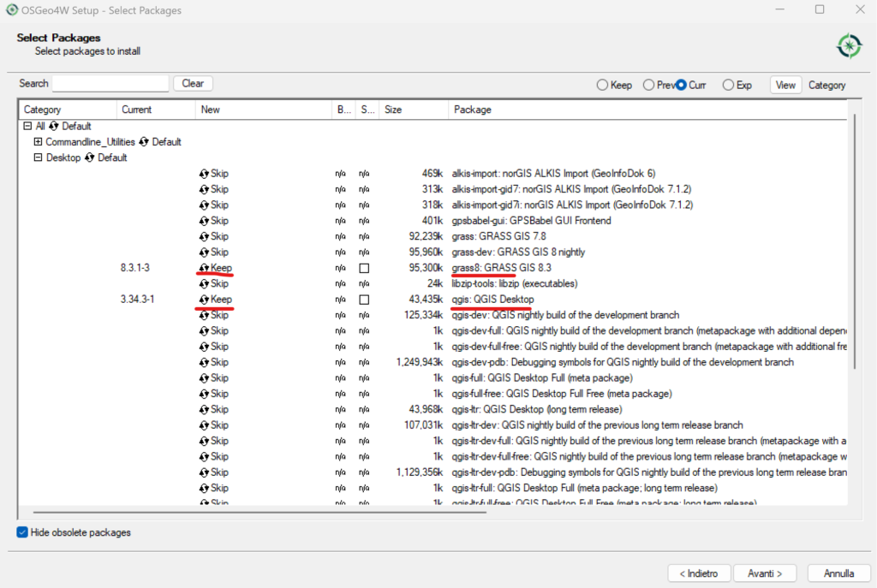The image size is (877, 588).
Task: Select the Curr radio button
Action: [681, 85]
